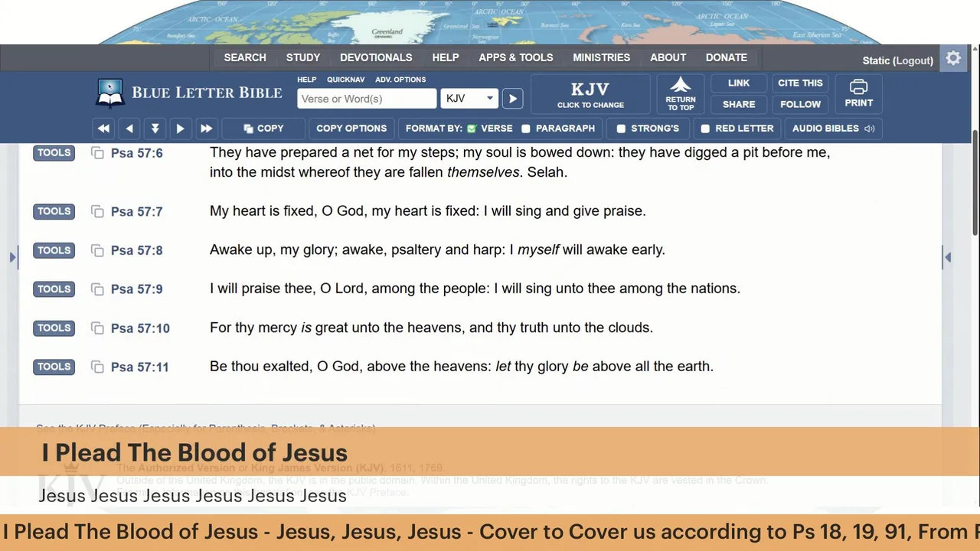Copy verse Psa 57:9 icon
The width and height of the screenshot is (980, 551).
coord(97,289)
